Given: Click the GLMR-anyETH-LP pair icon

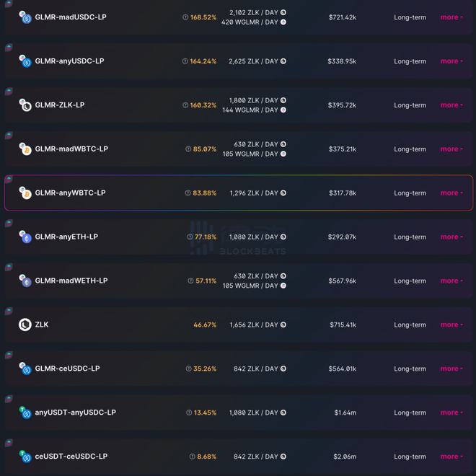Looking at the screenshot, I should point(25,237).
